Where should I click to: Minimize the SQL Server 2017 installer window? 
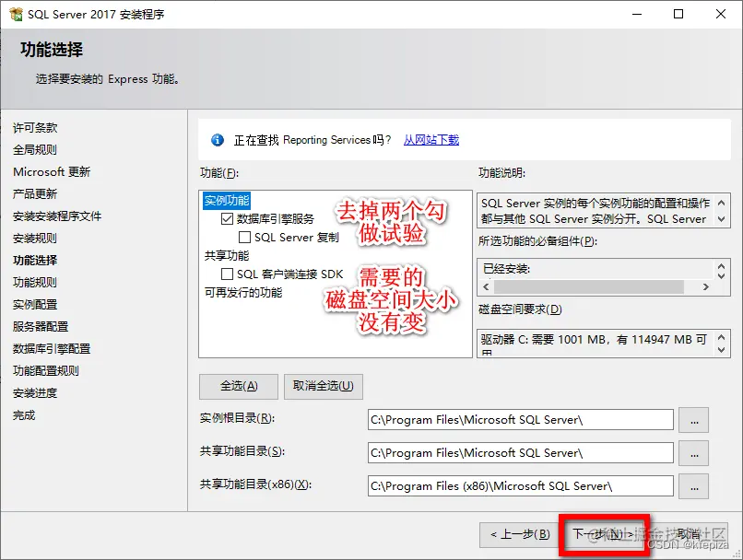637,14
